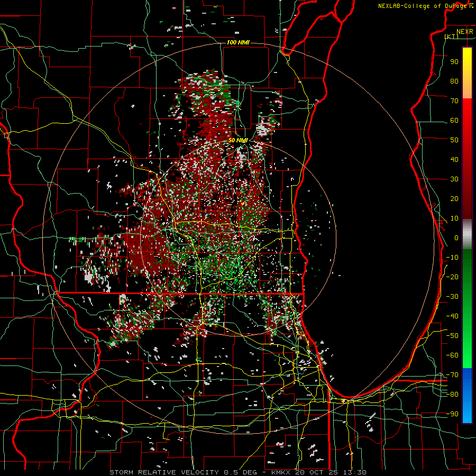Click the 50 NMI range ring label
The height and width of the screenshot is (476, 476).
point(238,140)
